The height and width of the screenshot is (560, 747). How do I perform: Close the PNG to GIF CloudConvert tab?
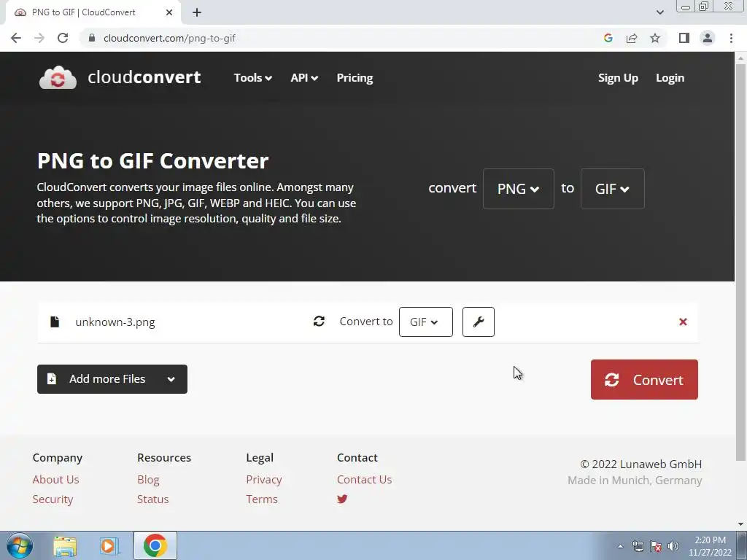169,12
